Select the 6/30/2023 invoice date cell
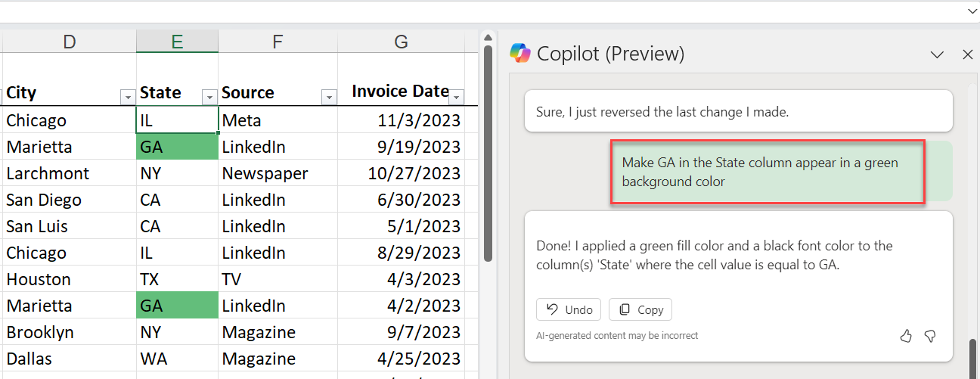980x379 pixels. point(401,200)
